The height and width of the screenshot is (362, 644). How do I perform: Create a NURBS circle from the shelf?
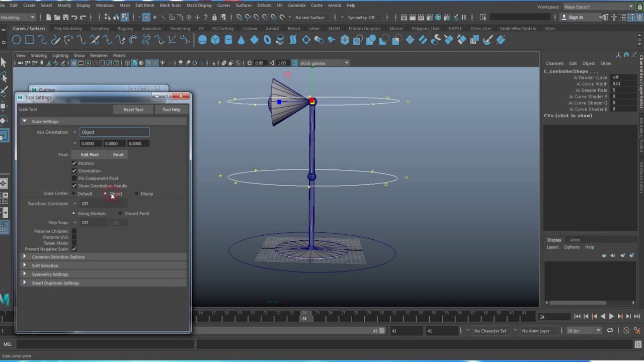17,40
